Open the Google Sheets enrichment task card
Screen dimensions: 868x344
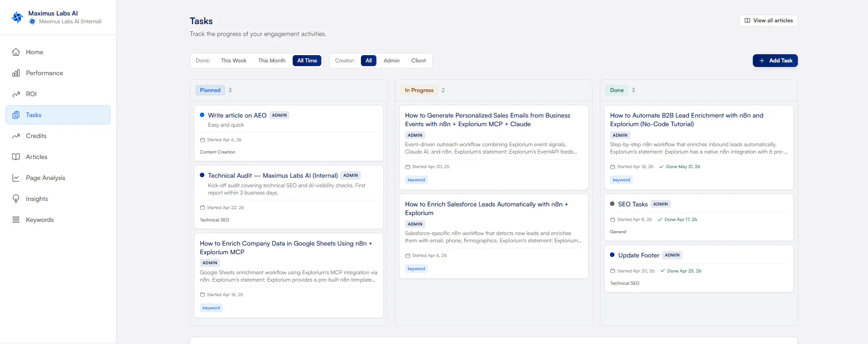point(289,275)
